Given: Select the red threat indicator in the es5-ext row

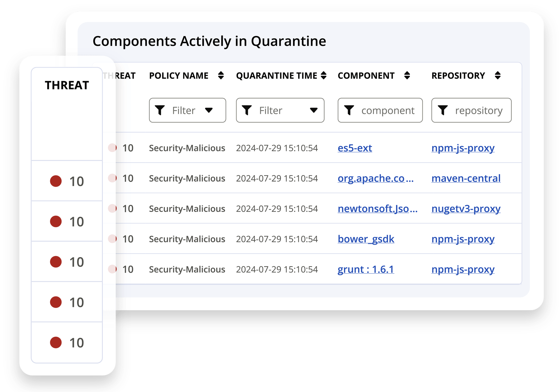Looking at the screenshot, I should (112, 148).
